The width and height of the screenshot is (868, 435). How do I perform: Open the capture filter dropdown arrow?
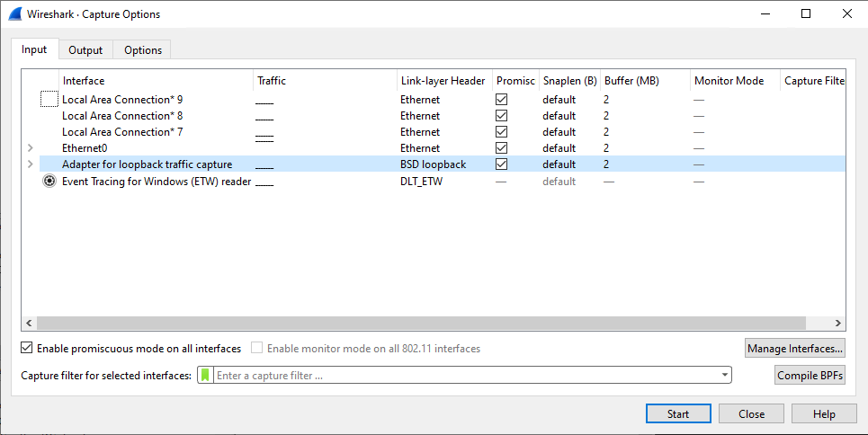click(725, 375)
